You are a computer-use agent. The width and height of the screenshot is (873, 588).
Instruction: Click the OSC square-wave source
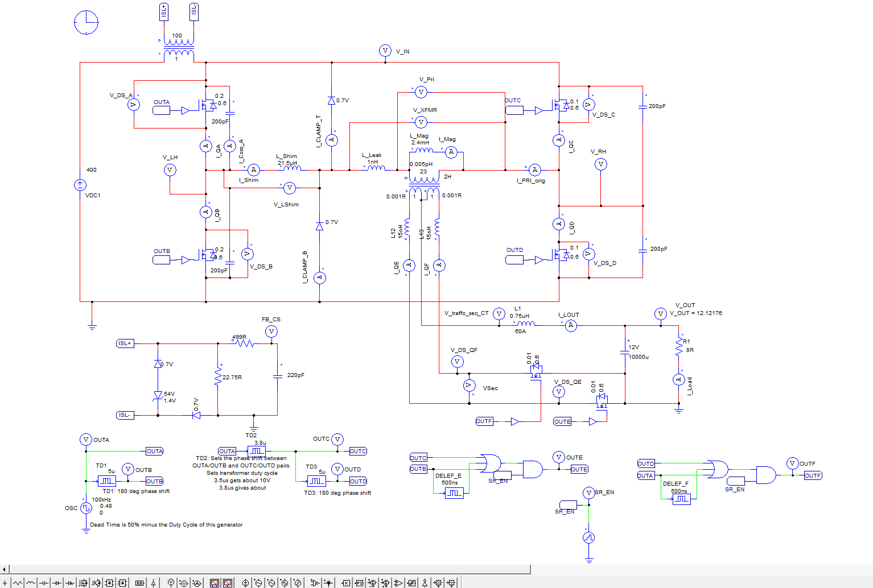click(x=86, y=508)
